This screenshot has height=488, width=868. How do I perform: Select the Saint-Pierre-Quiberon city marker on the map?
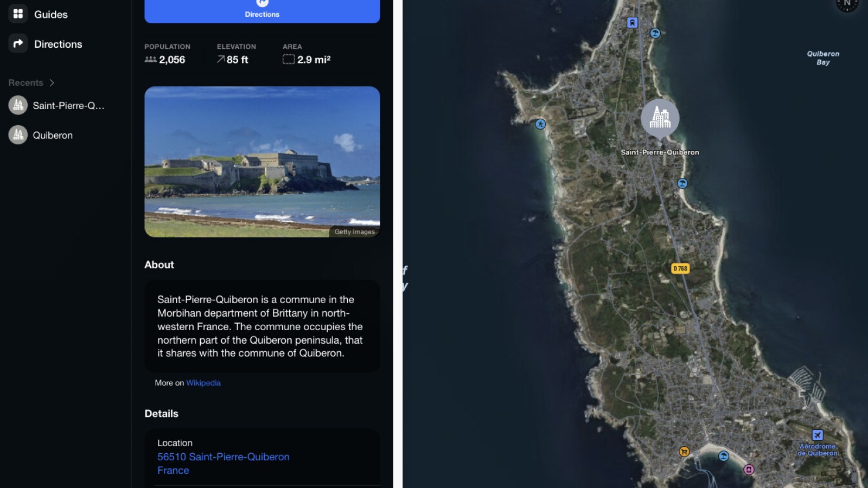[x=660, y=119]
